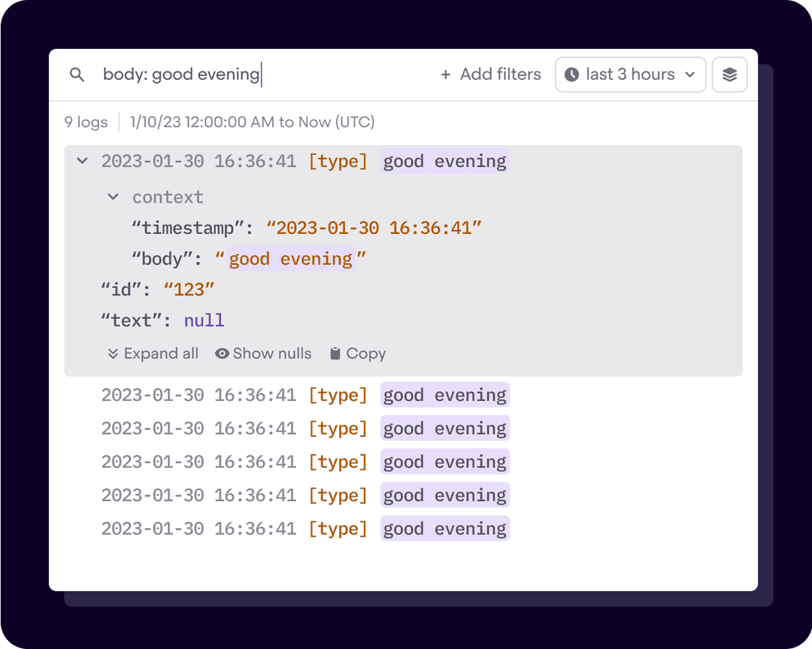
Task: Open the layers stack icon button
Action: point(729,74)
